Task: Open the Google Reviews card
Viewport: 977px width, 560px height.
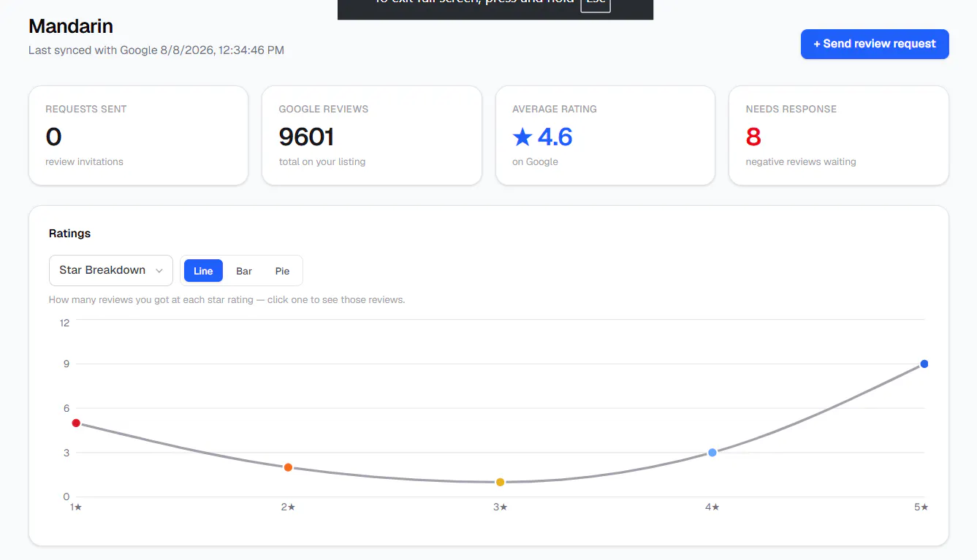Action: pyautogui.click(x=372, y=136)
